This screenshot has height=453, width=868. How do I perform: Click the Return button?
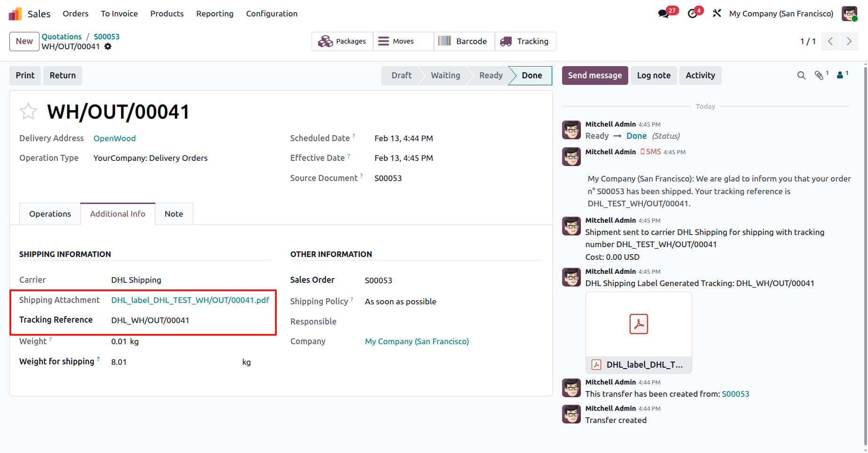tap(63, 75)
